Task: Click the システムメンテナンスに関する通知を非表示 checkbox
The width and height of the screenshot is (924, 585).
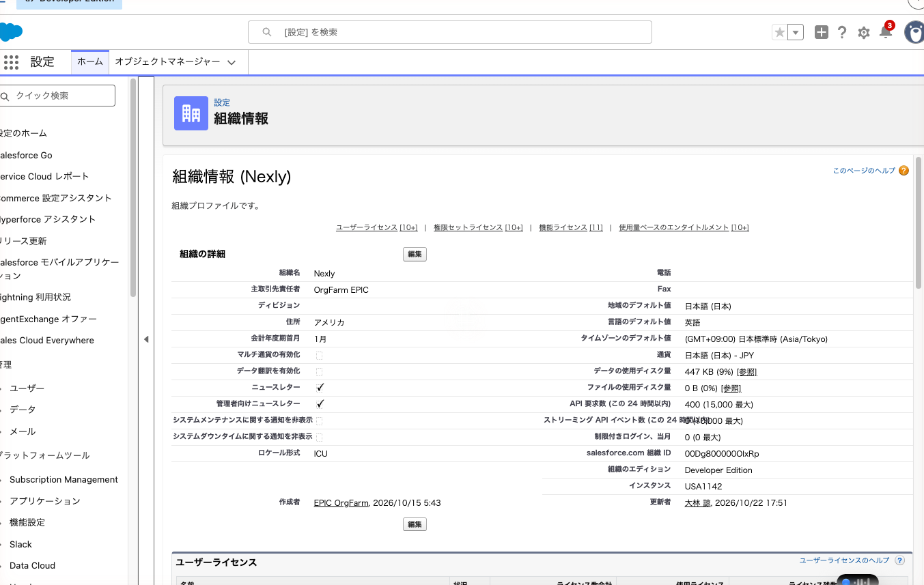Action: click(x=319, y=420)
